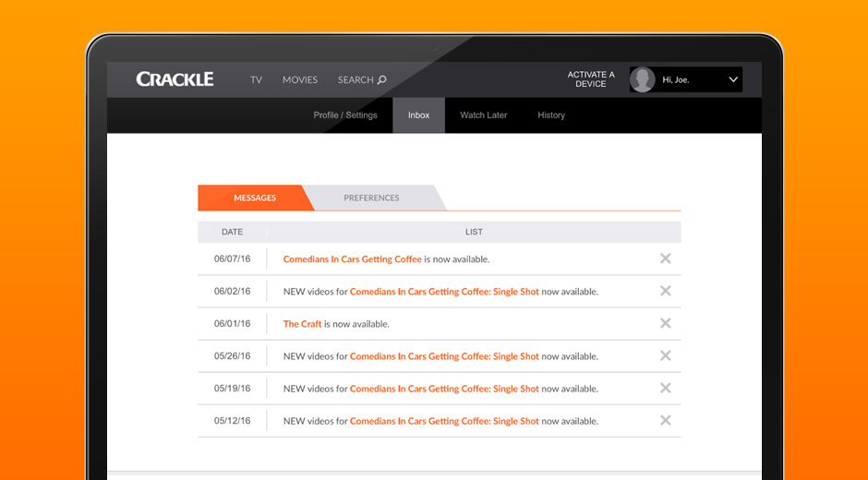This screenshot has width=868, height=480.
Task: Click the date 05/26/16
Action: [x=232, y=356]
